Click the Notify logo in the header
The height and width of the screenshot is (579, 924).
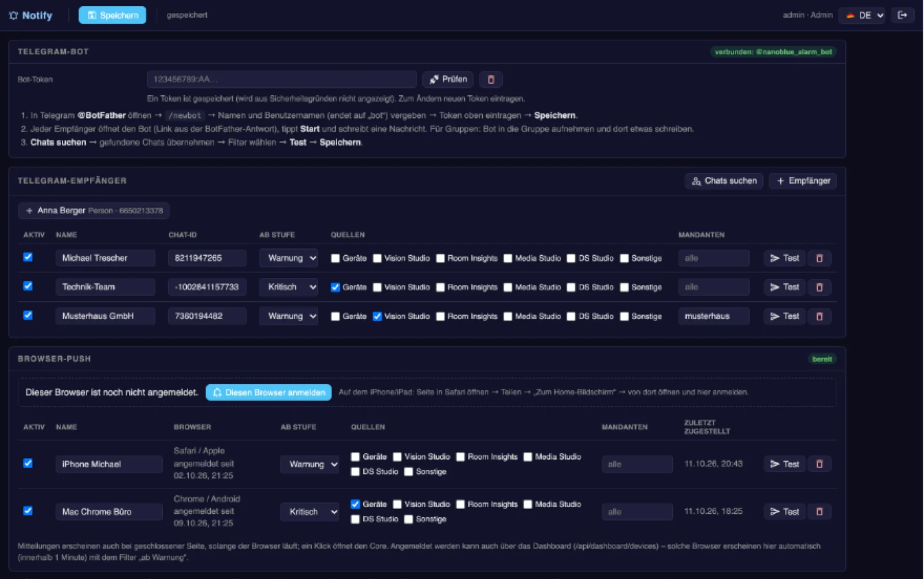tap(31, 16)
